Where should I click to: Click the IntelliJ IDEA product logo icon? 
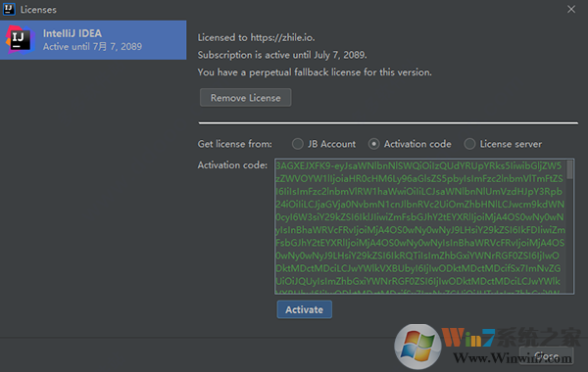tap(21, 40)
